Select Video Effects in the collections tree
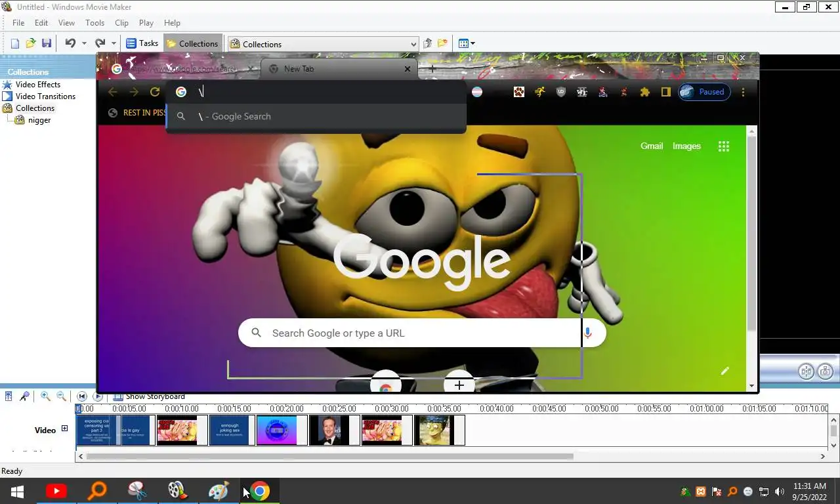The image size is (840, 504). pos(37,84)
